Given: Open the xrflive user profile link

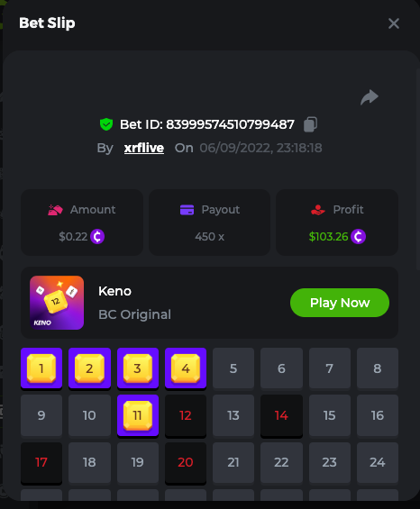Looking at the screenshot, I should click(x=144, y=148).
